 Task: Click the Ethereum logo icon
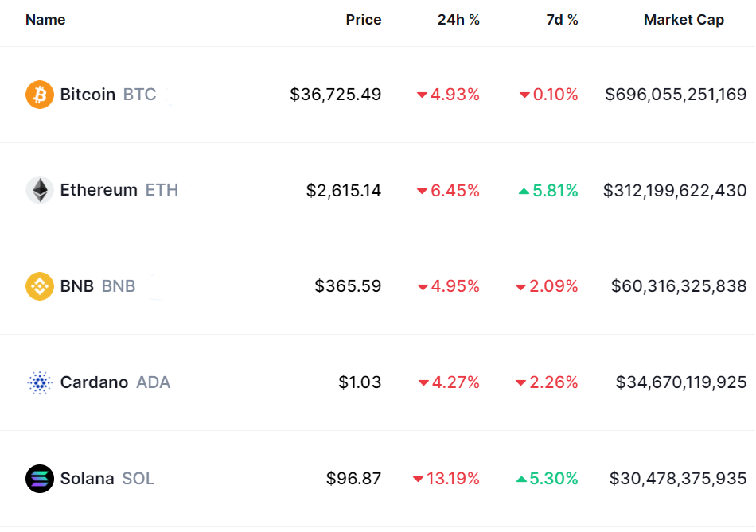point(40,190)
